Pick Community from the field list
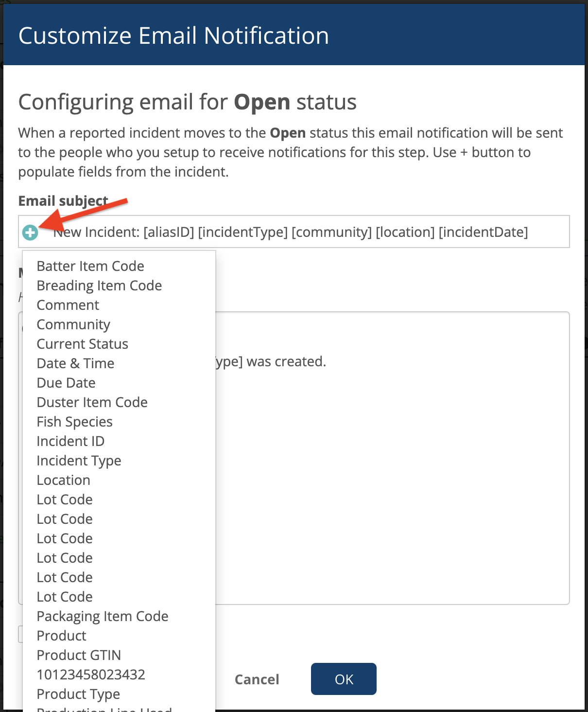The height and width of the screenshot is (712, 588). coord(73,324)
